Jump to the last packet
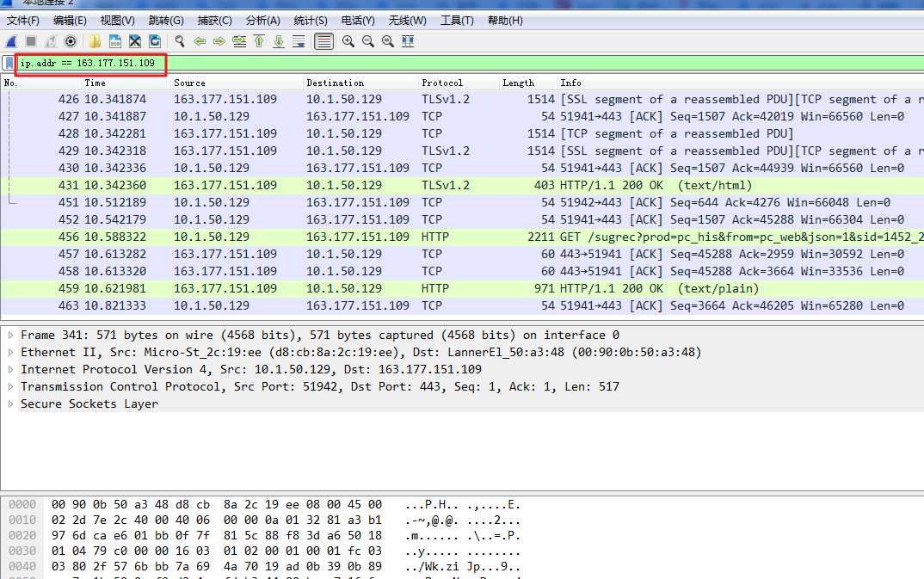The height and width of the screenshot is (579, 924). click(279, 41)
